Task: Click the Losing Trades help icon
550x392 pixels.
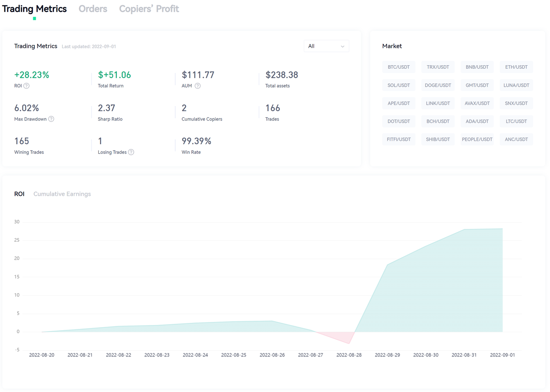Action: (x=131, y=152)
